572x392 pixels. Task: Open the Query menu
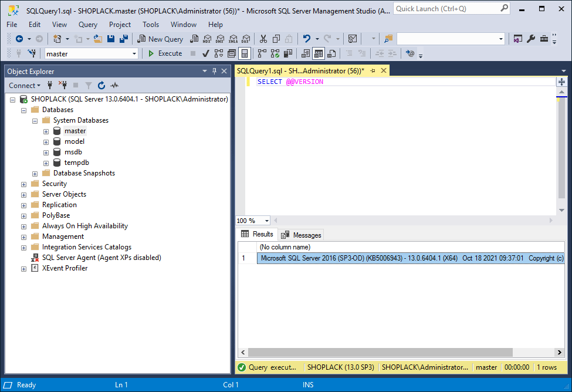click(88, 25)
